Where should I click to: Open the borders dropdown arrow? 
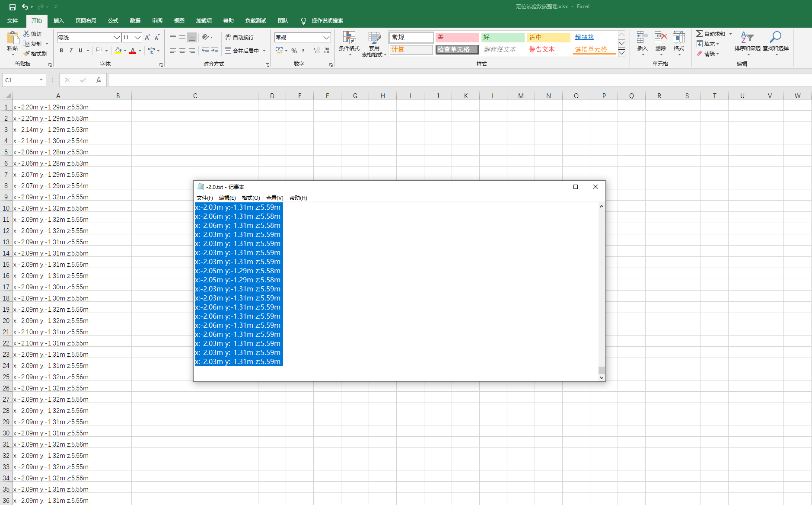click(x=106, y=51)
